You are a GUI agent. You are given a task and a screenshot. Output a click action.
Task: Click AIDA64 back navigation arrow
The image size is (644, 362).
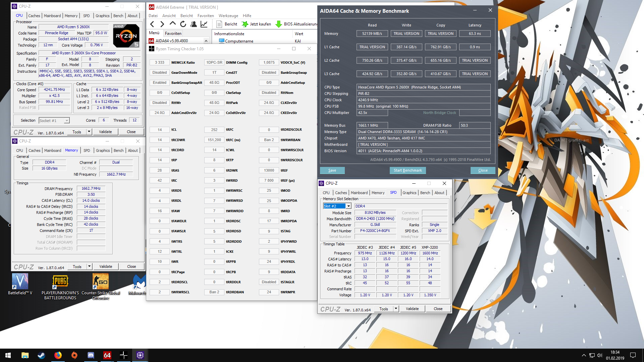[152, 24]
